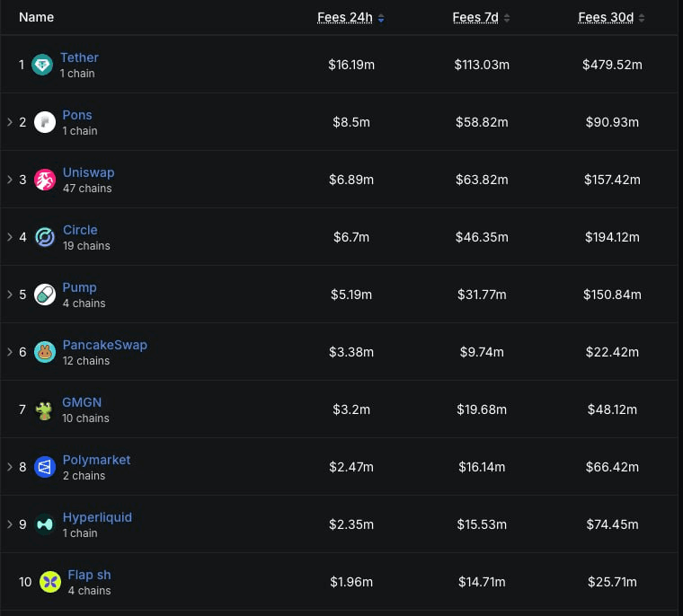
Task: Click the Tether logo icon
Action: [x=42, y=65]
